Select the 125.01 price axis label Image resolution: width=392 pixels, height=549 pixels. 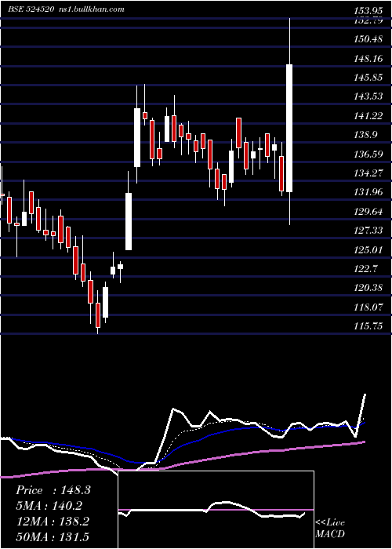pos(368,249)
